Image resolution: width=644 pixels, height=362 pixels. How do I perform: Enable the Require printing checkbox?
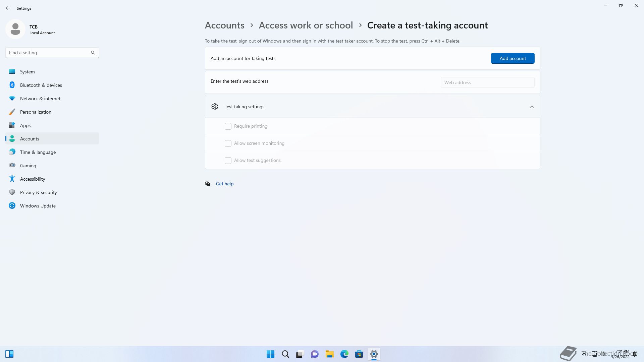[228, 126]
